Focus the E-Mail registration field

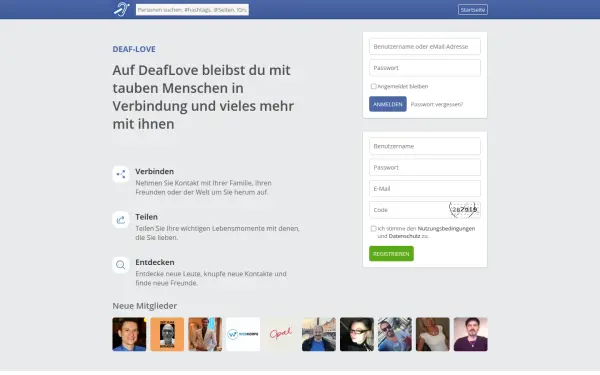point(425,189)
